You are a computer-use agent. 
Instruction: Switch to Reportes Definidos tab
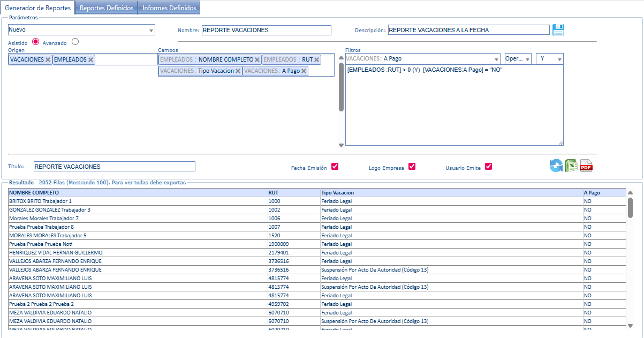tap(107, 7)
